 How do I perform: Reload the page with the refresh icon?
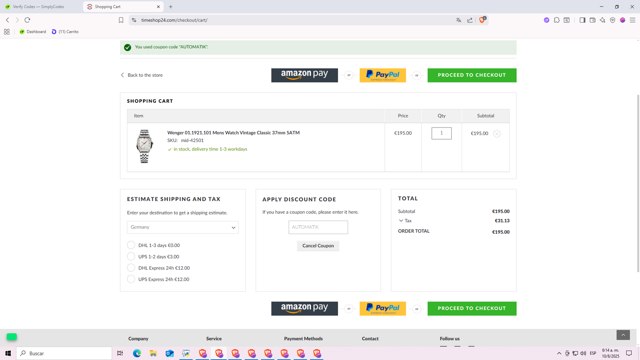pyautogui.click(x=27, y=20)
